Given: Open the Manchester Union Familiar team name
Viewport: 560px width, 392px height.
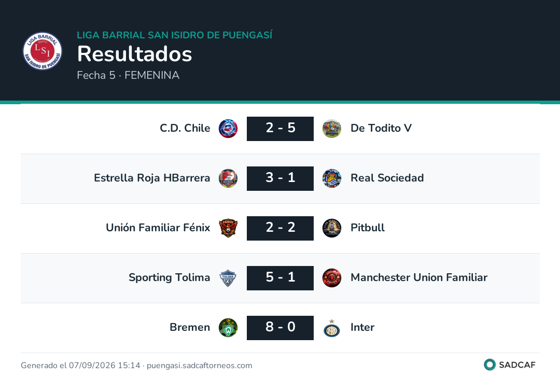Looking at the screenshot, I should (x=419, y=277).
